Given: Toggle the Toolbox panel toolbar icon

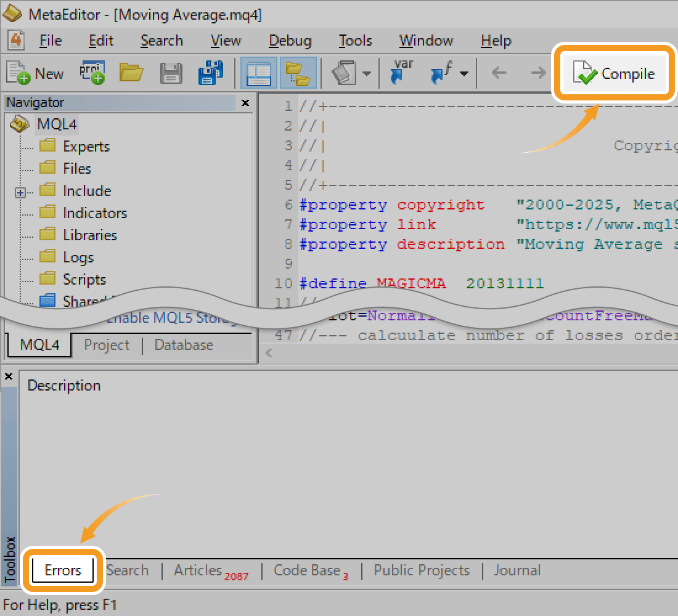Looking at the screenshot, I should coord(298,73).
